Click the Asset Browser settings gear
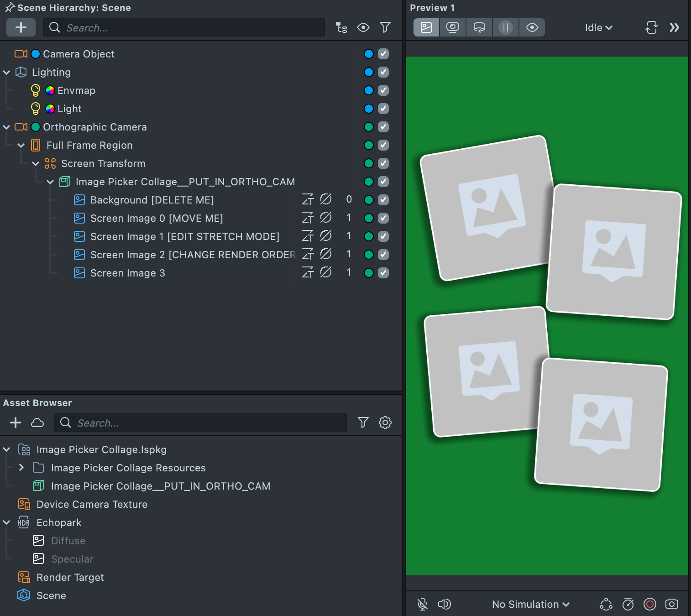Viewport: 691px width, 616px height. pos(385,423)
